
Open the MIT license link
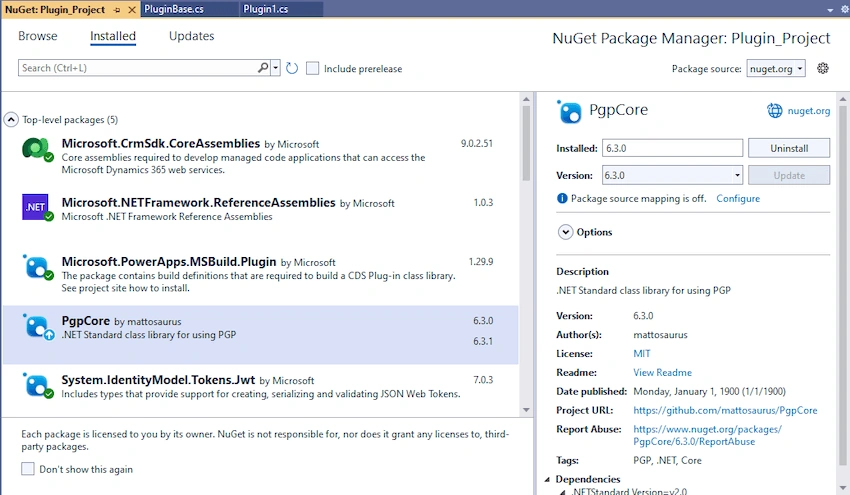click(641, 353)
